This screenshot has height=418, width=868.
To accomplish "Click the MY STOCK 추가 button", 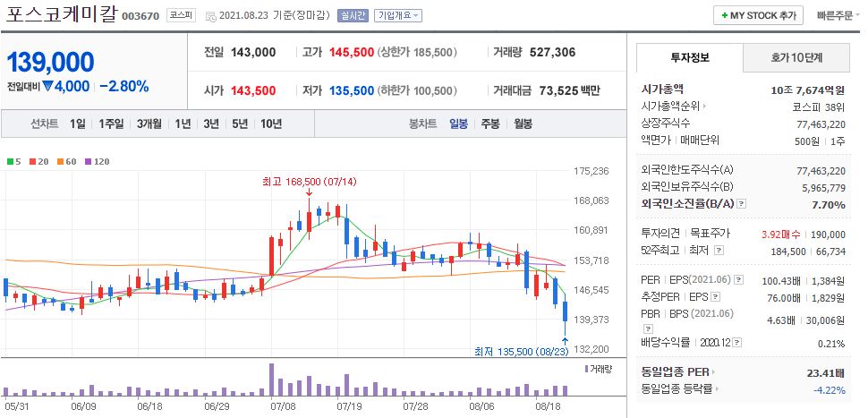I will [758, 15].
